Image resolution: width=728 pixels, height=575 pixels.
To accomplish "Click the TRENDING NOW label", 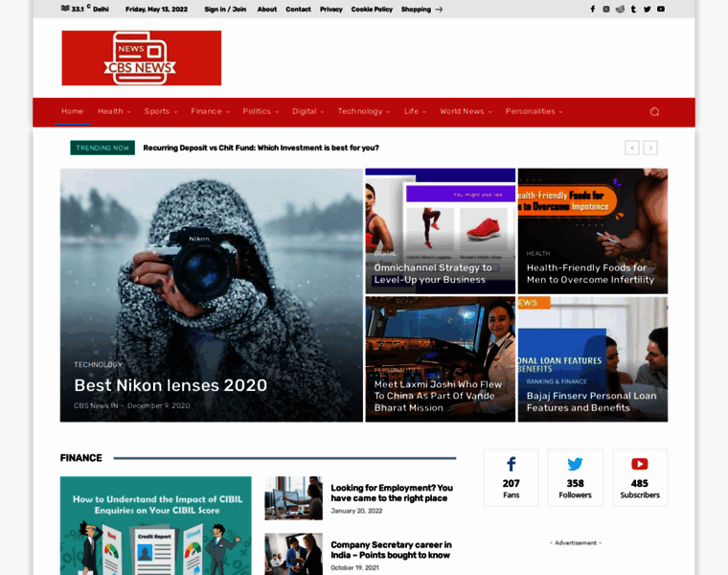I will click(102, 148).
